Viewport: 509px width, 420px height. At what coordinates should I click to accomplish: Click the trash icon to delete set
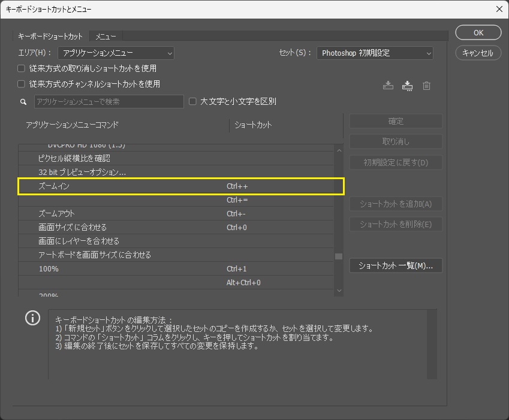click(x=426, y=86)
